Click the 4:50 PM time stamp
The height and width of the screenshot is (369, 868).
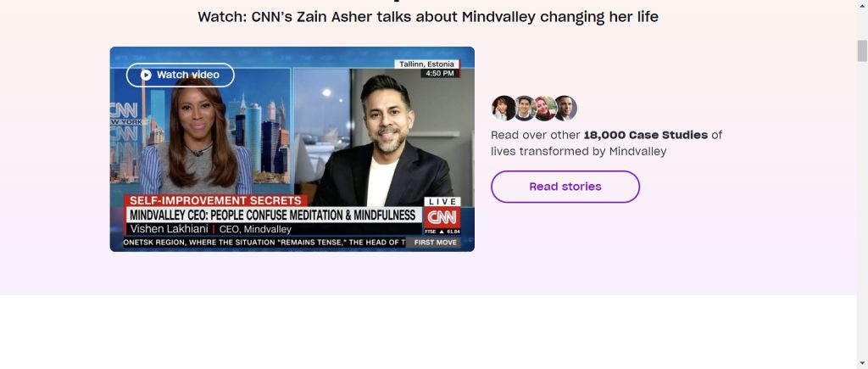(441, 73)
